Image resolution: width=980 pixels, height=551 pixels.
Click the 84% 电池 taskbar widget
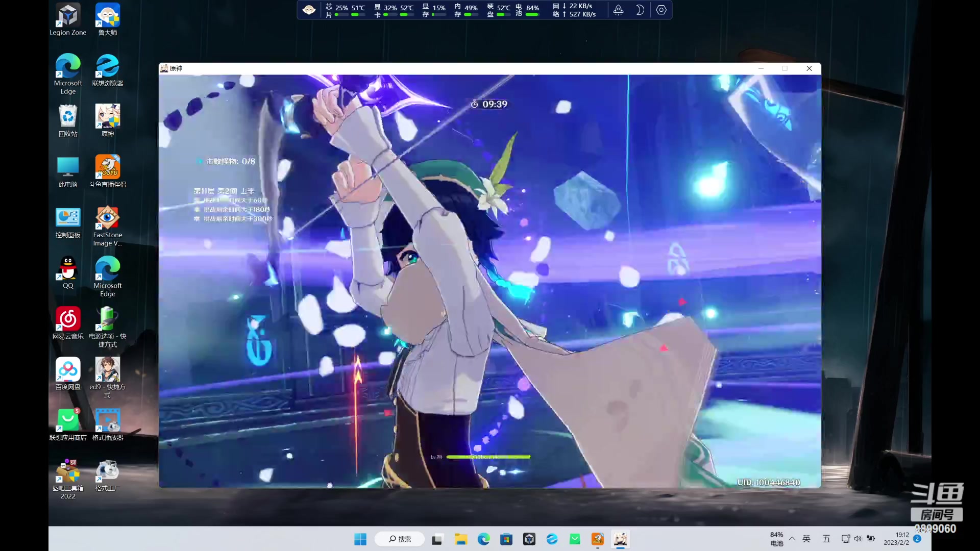click(777, 539)
